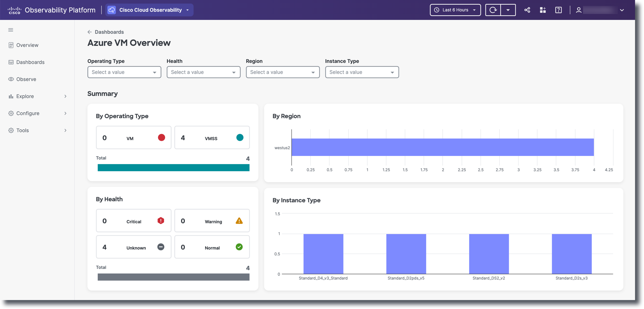Screen dimensions: 644x309
Task: Open the Region filter dropdown
Action: (283, 72)
